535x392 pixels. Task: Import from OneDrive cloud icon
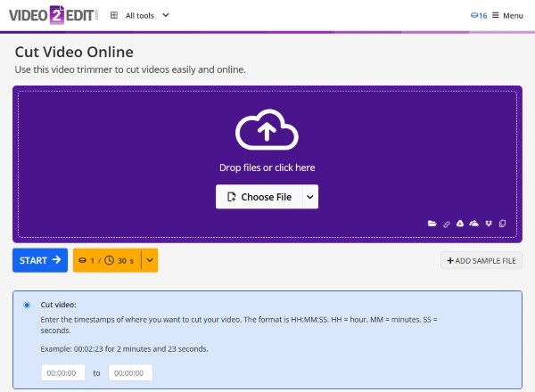[474, 224]
